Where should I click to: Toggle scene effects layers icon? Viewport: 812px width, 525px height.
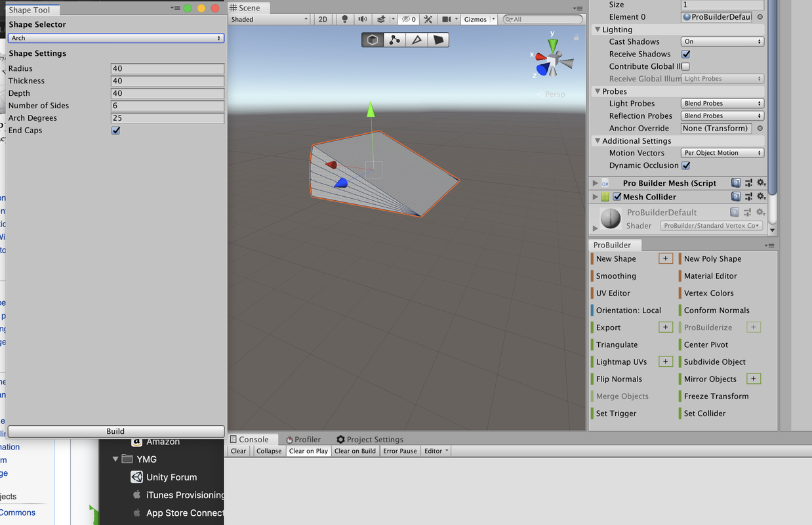[381, 19]
